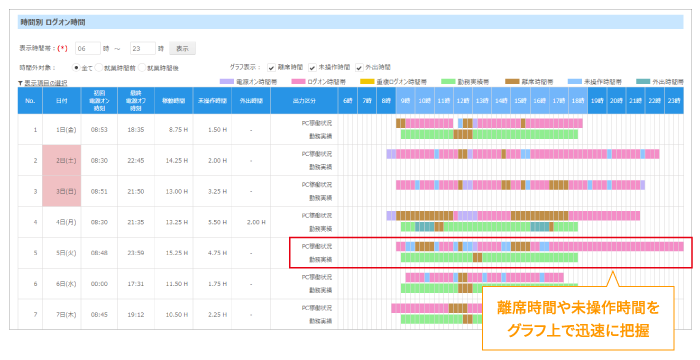
Task: Uncheck the 外出時間 graph checkbox
Action: click(359, 68)
